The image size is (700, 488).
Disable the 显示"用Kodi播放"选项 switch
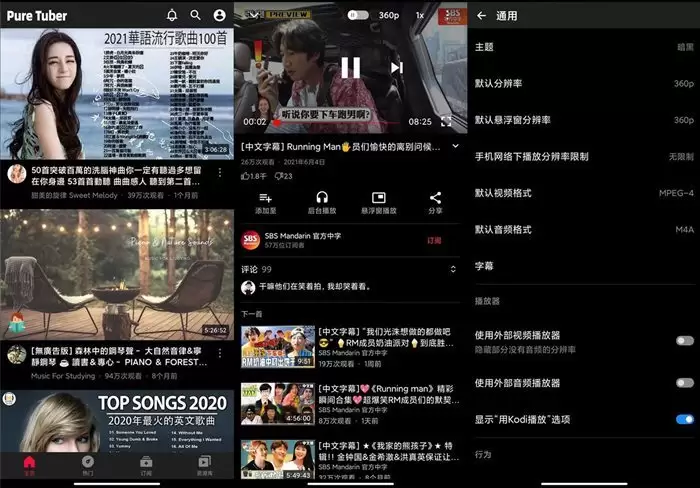coord(684,419)
